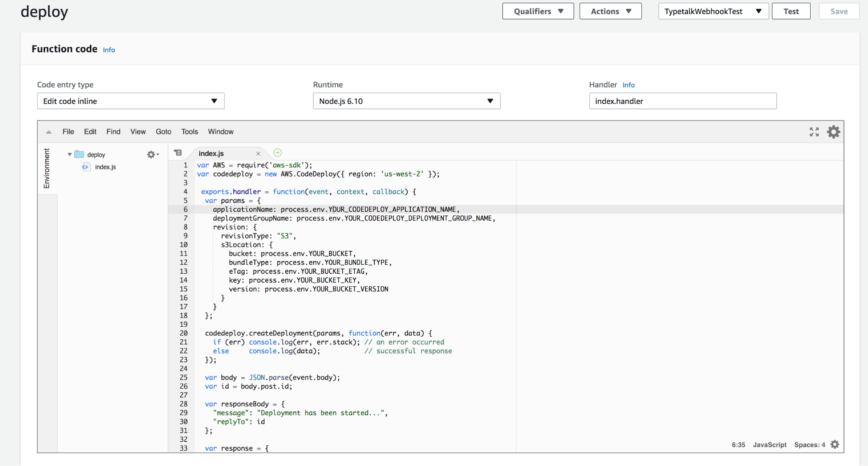Click the 'us-west-2' region string
Viewport: 868px width, 466px height.
[x=402, y=174]
